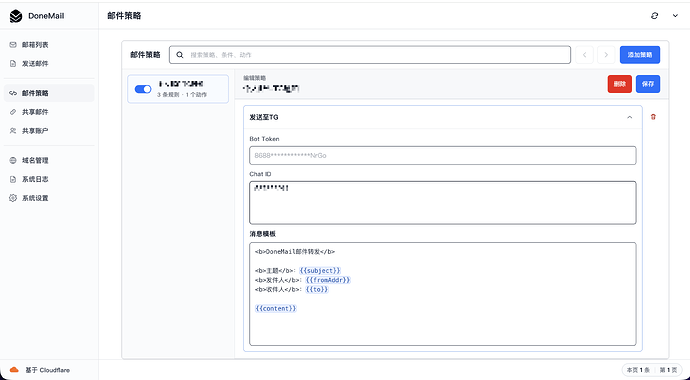Viewport: 690px width, 380px height.
Task: Select the 邮件策略 sidebar icon
Action: pyautogui.click(x=13, y=93)
